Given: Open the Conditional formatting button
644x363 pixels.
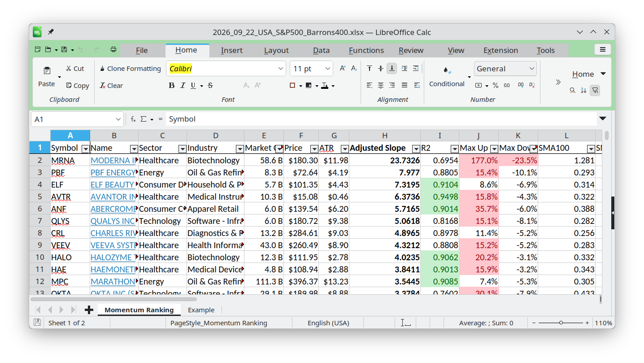Looking at the screenshot, I should 447,76.
